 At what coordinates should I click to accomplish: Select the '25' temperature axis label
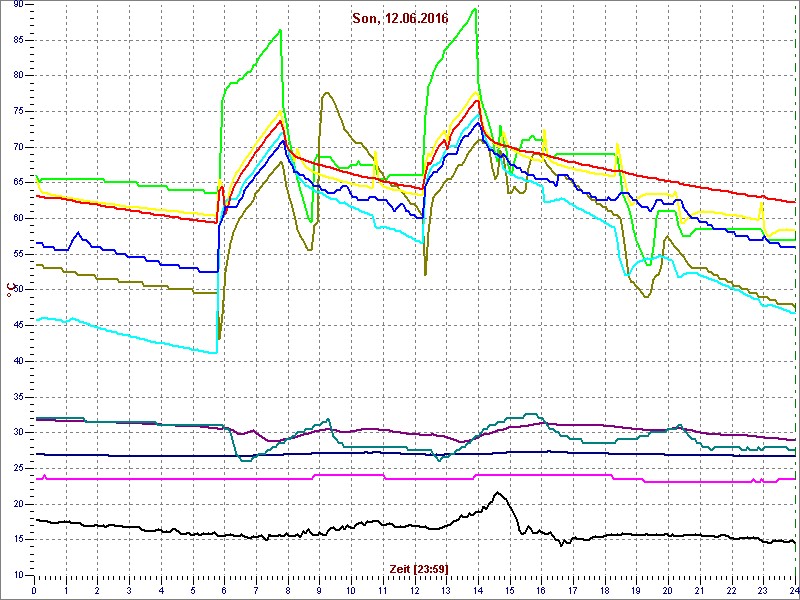coord(18,468)
